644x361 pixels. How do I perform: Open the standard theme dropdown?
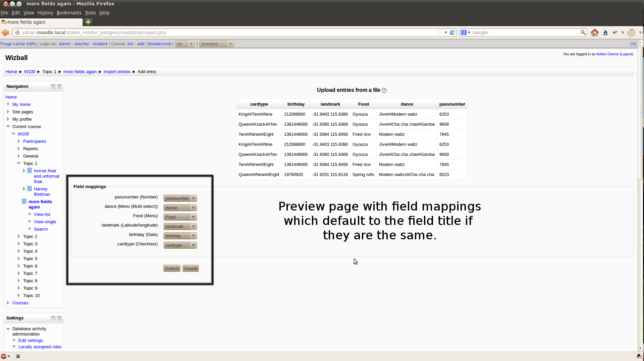(x=217, y=44)
